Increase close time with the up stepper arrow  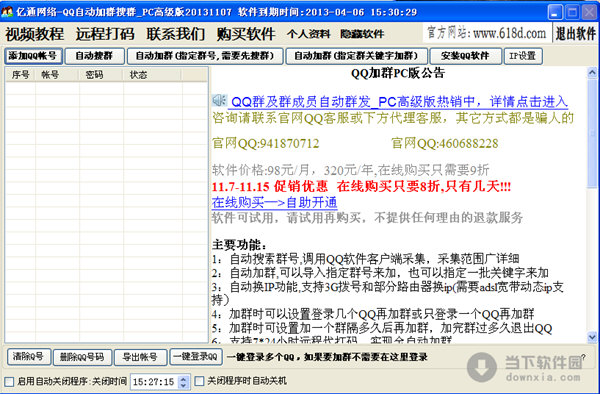pyautogui.click(x=184, y=378)
